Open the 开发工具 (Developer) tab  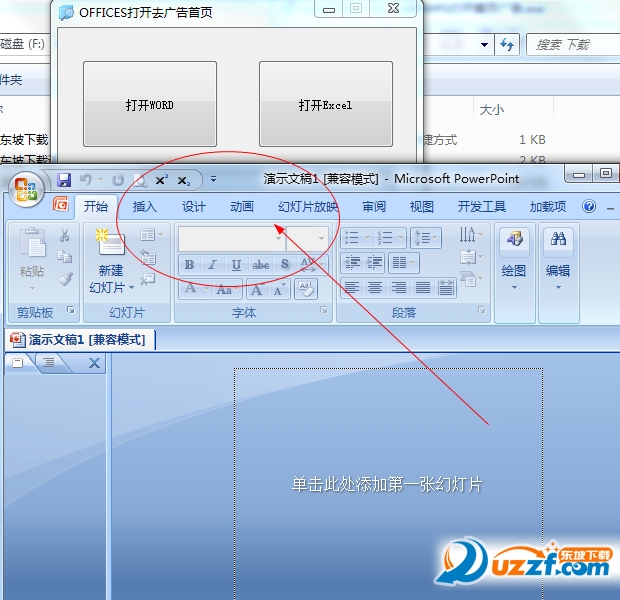[482, 206]
